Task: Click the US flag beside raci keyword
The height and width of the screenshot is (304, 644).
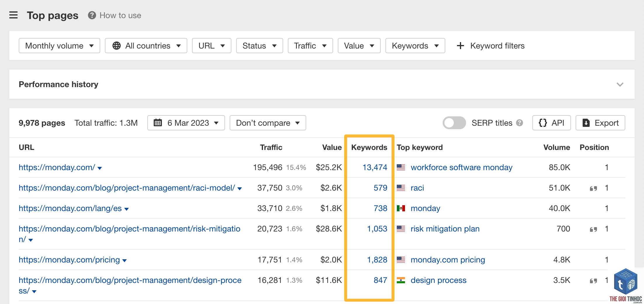Action: click(401, 188)
